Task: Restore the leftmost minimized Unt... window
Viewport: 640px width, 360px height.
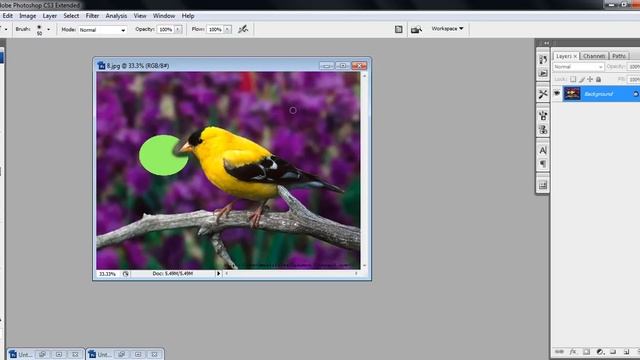Action: click(x=42, y=354)
